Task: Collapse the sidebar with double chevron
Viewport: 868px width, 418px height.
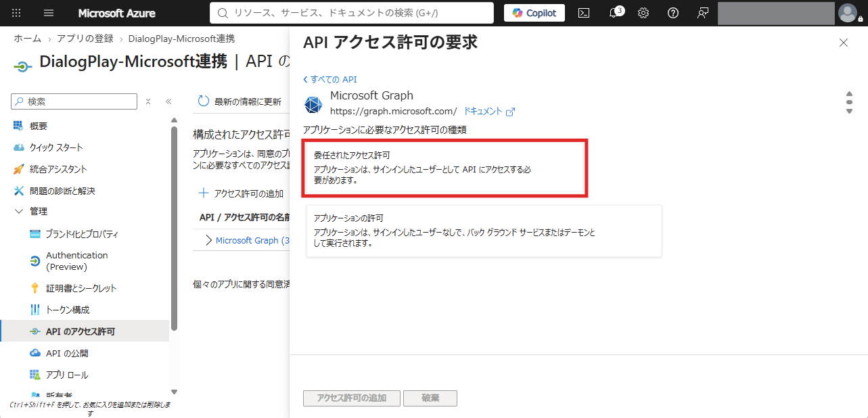Action: pos(168,101)
